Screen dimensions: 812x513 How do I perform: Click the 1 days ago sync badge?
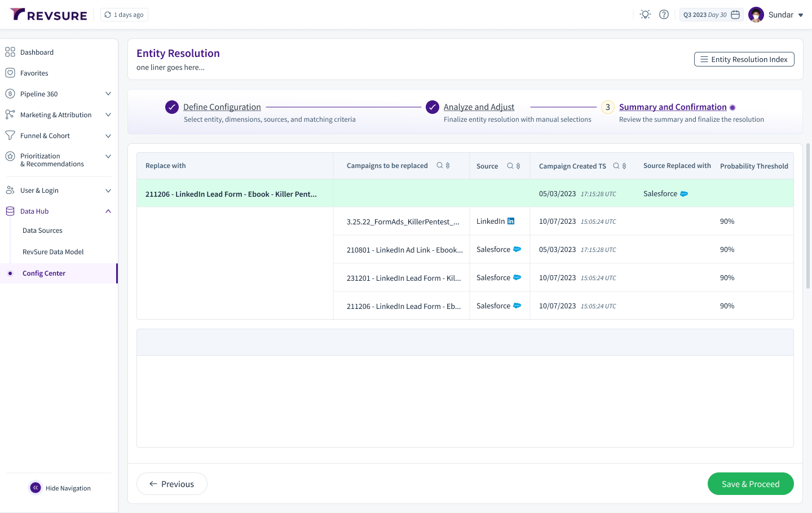point(124,15)
